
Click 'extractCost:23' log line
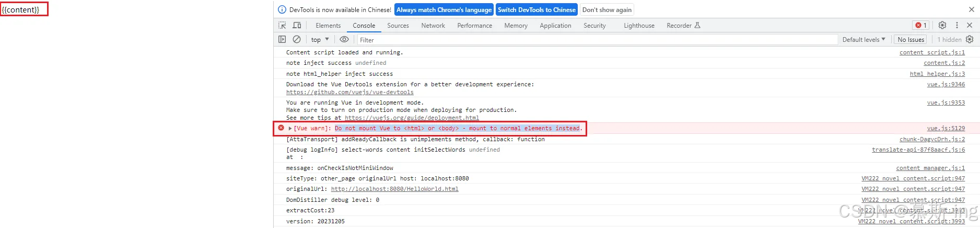(x=310, y=210)
